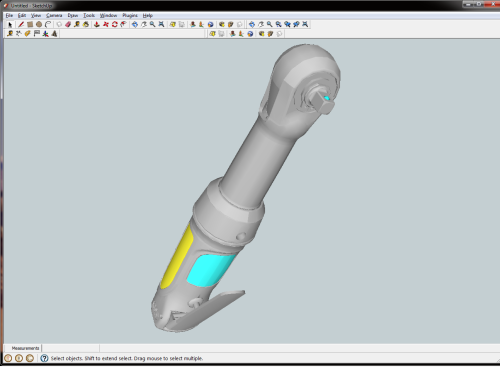Click the help question mark in status bar

pos(44,358)
